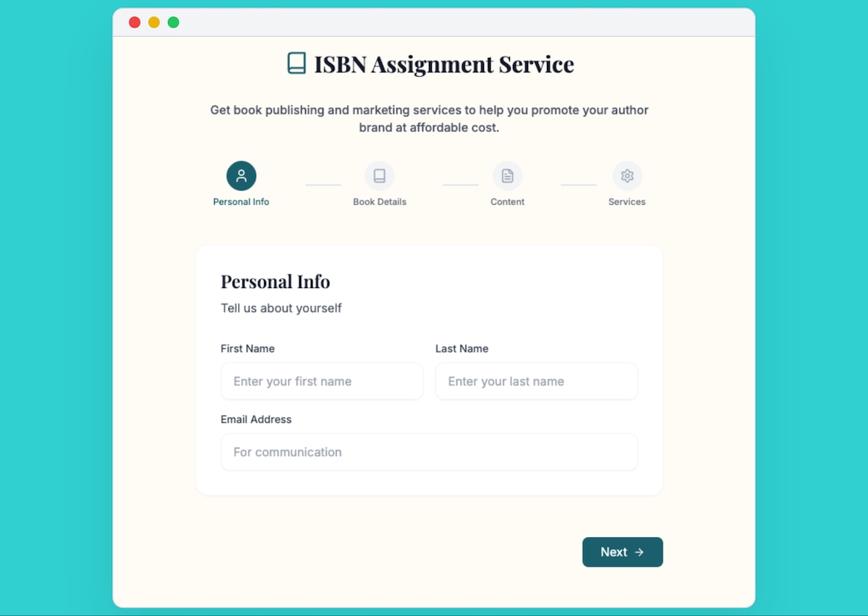Click the book logo beside the ISBN title

297,64
